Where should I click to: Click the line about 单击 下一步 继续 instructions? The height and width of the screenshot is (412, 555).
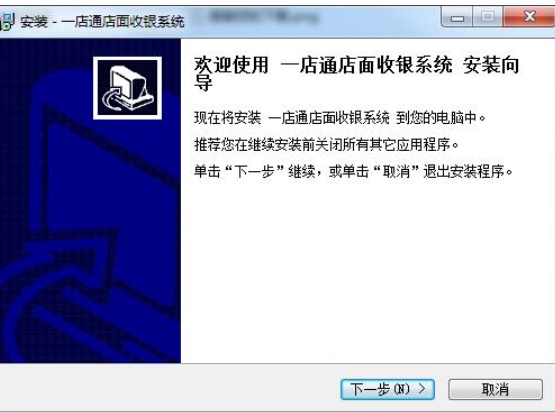(353, 172)
